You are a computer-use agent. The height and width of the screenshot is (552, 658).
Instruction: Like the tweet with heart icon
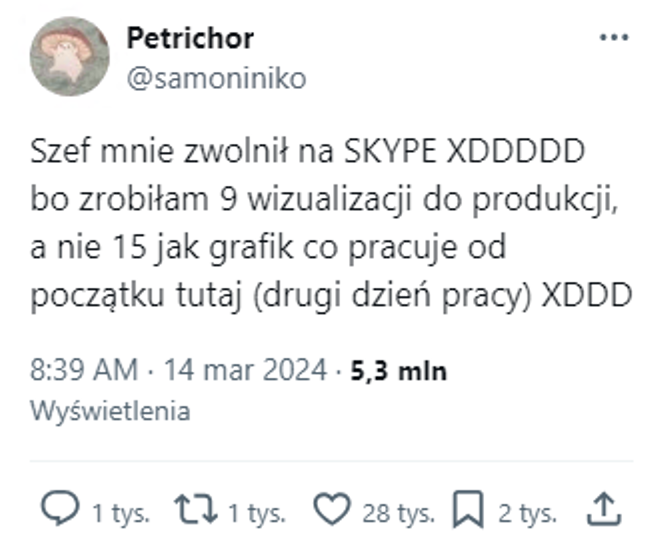point(332,509)
